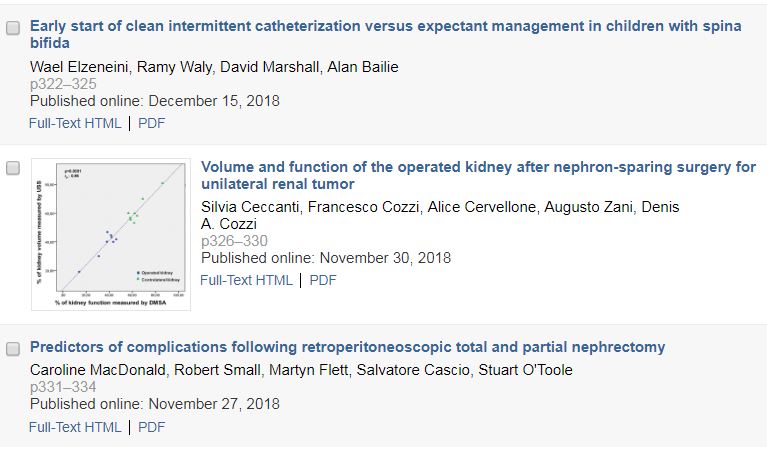Viewport: 767px width, 463px height.
Task: Open the article on predictors of complications after nephrectomy
Action: click(347, 347)
